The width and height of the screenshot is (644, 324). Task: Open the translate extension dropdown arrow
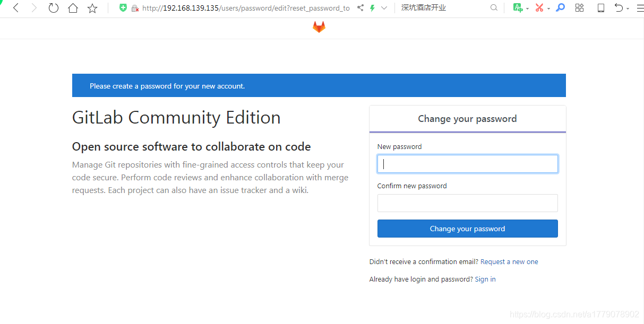(527, 8)
